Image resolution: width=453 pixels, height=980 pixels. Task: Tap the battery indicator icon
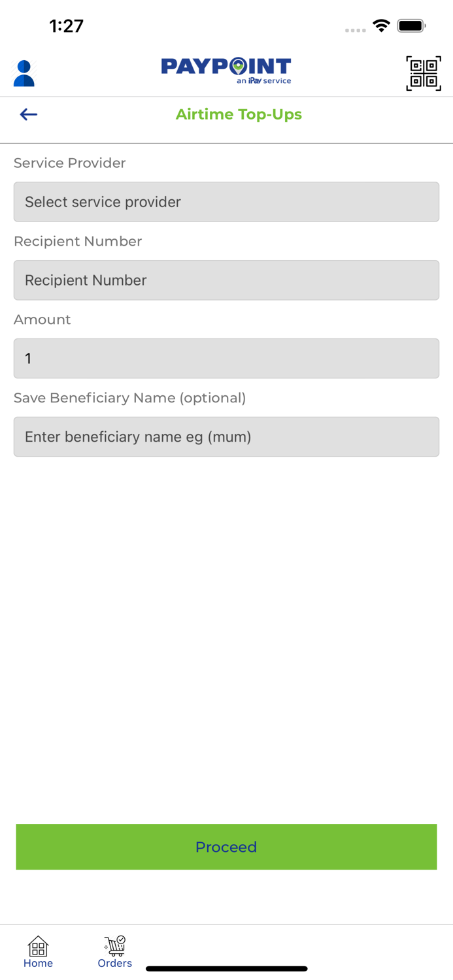[x=411, y=26]
